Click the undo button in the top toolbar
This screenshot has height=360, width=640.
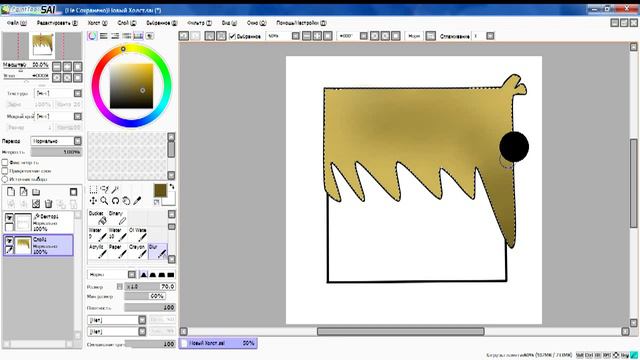(184, 36)
